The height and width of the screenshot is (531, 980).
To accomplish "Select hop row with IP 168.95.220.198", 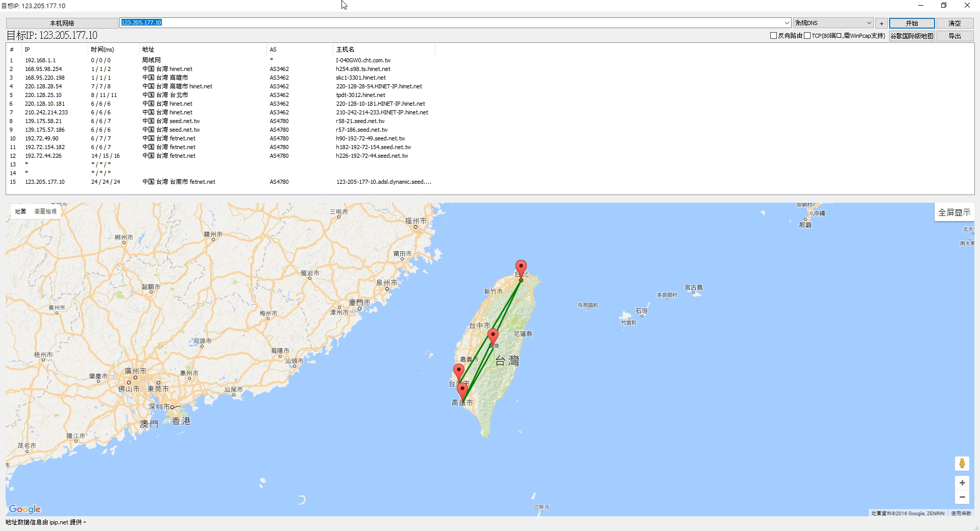I will [x=221, y=78].
